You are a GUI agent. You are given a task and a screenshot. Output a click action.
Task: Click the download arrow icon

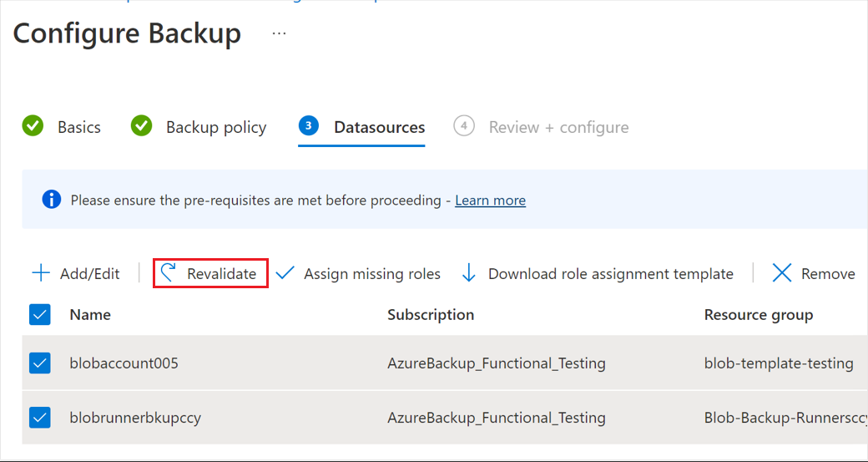click(x=469, y=273)
